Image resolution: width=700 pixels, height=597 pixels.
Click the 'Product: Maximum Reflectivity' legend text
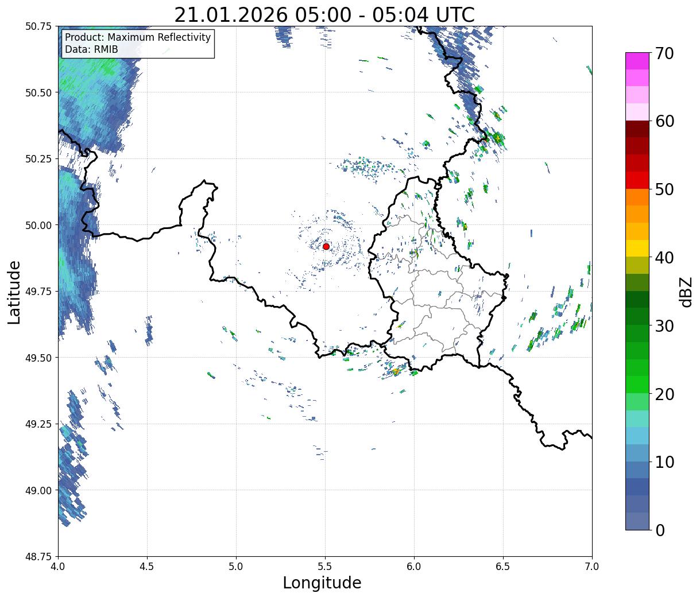(138, 37)
